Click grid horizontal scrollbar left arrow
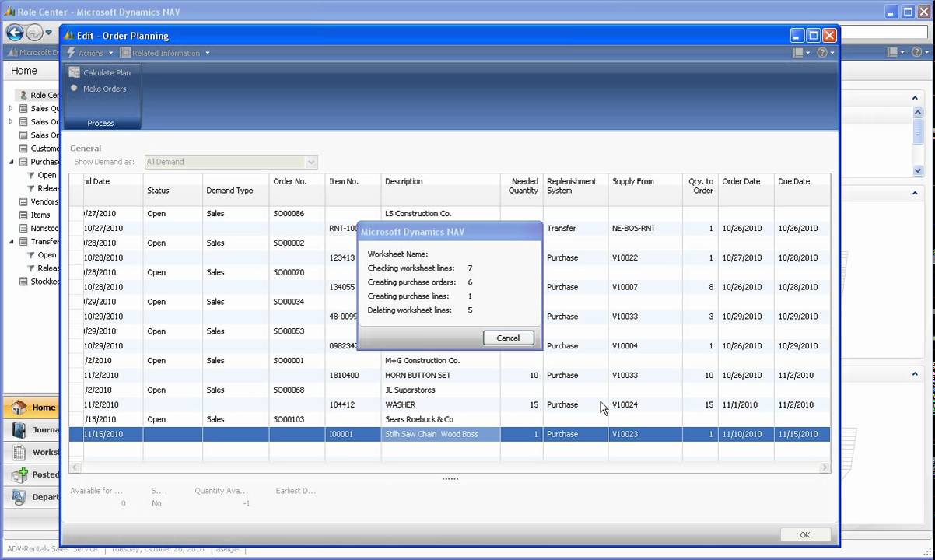Image resolution: width=935 pixels, height=560 pixels. tap(75, 467)
